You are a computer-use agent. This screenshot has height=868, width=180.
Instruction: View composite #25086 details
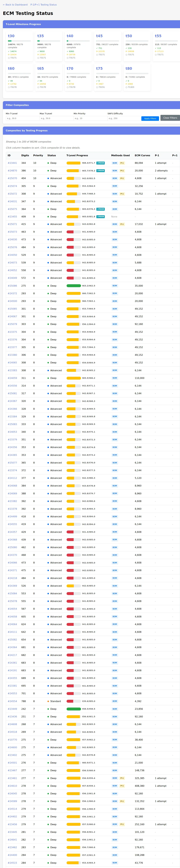point(12,286)
